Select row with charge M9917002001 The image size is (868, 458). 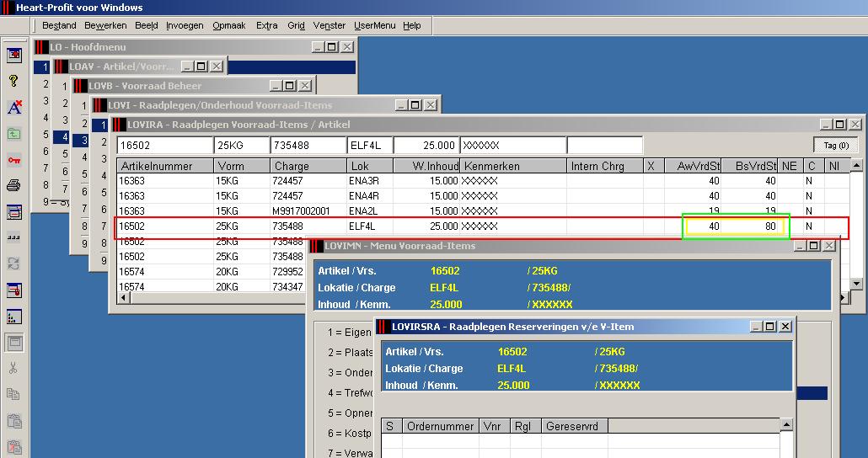(x=483, y=210)
